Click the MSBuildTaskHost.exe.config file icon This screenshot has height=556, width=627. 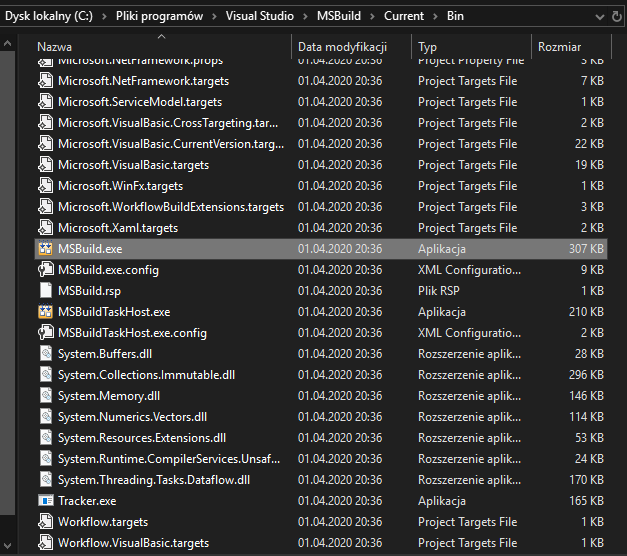[x=46, y=332]
